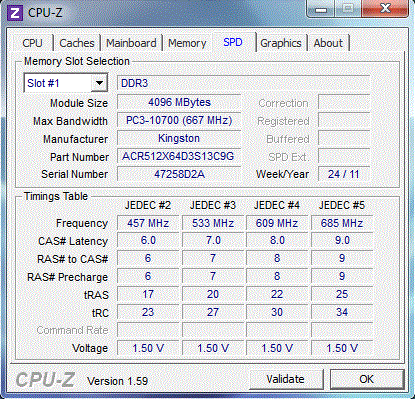
Task: Minimize the CPU-Z window
Action: (x=321, y=9)
